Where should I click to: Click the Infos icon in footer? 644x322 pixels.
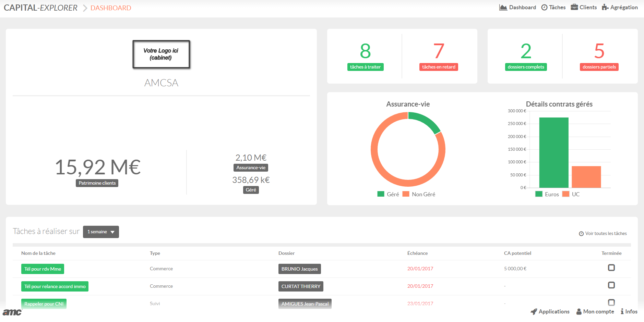click(622, 311)
